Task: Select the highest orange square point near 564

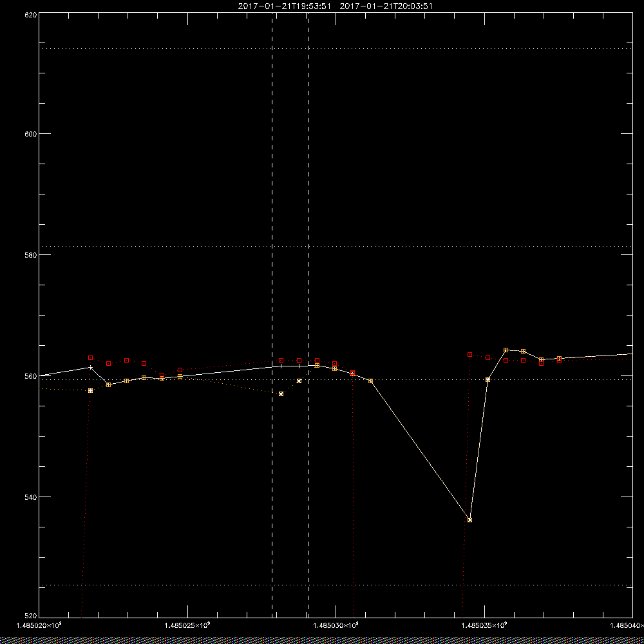Action: click(506, 350)
